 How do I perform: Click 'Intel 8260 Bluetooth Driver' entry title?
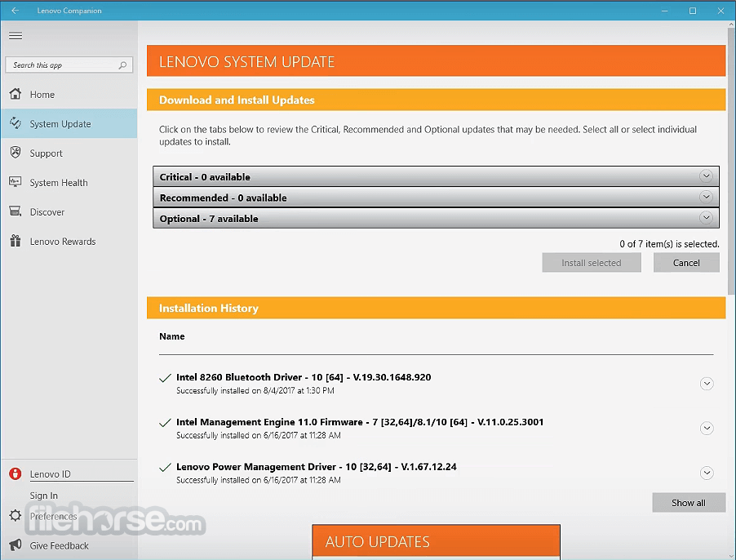tap(304, 377)
